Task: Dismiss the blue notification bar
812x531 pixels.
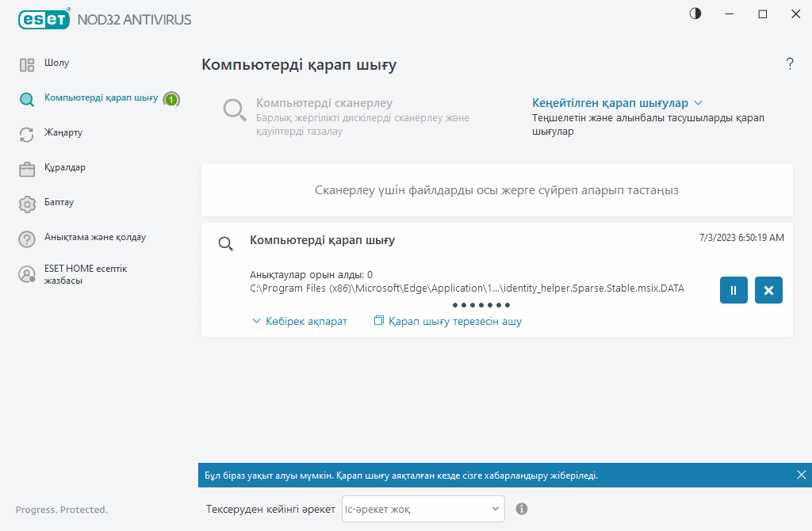Action: click(801, 475)
